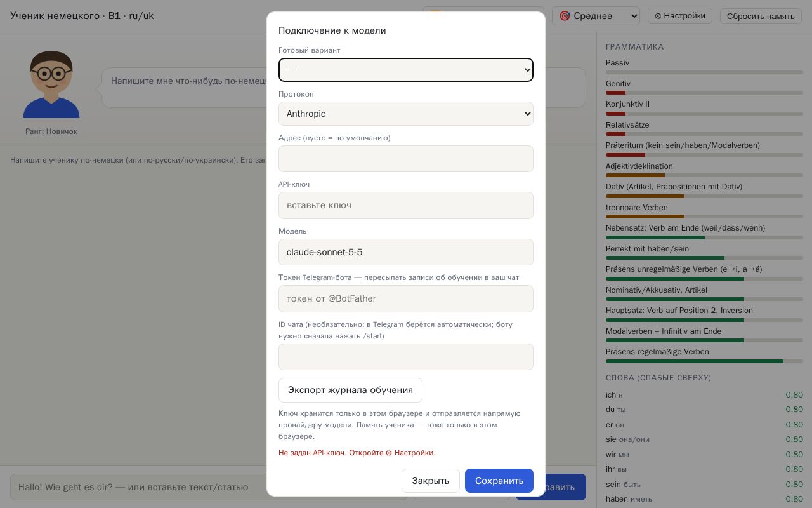Click the ГРАММАТИКА section heading
The height and width of the screenshot is (508, 812).
[635, 47]
